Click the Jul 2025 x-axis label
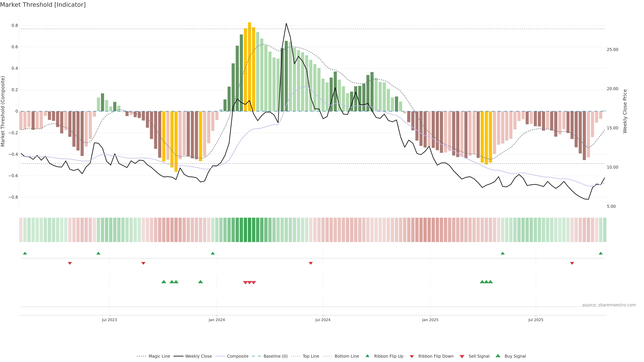 (x=536, y=320)
